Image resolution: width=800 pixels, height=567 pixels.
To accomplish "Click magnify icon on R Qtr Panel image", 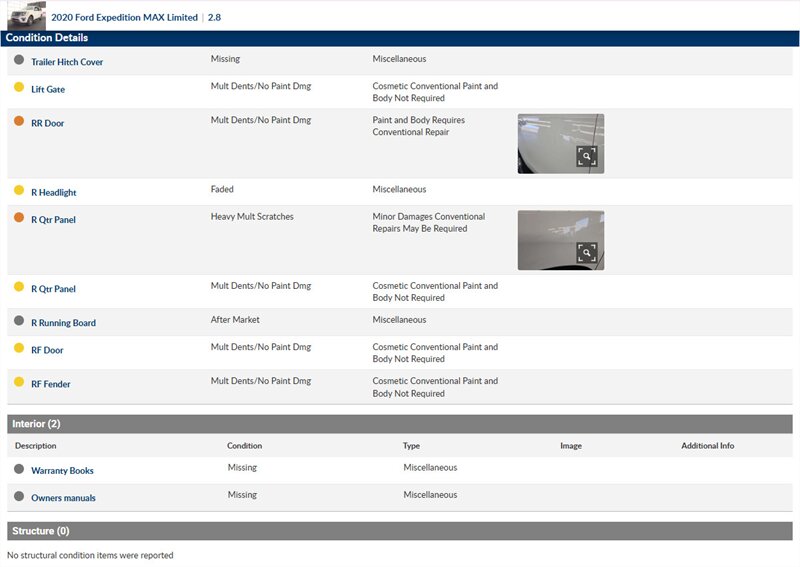I will [586, 253].
